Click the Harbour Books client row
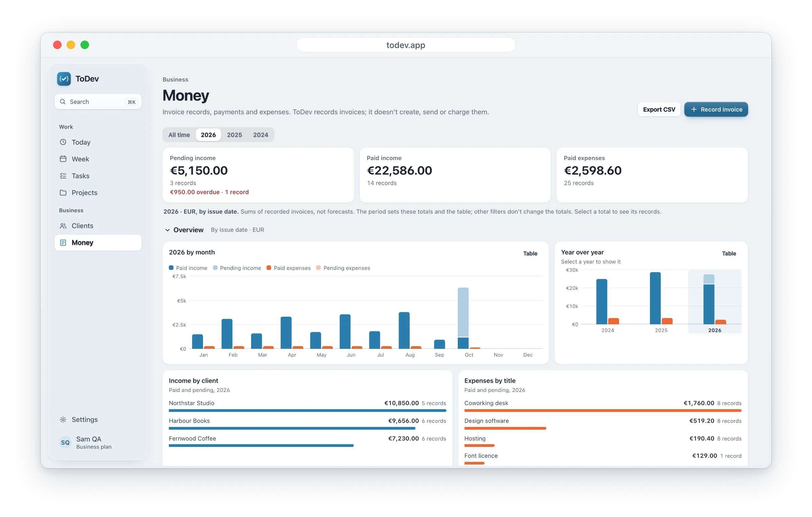The width and height of the screenshot is (812, 517). coord(307,423)
